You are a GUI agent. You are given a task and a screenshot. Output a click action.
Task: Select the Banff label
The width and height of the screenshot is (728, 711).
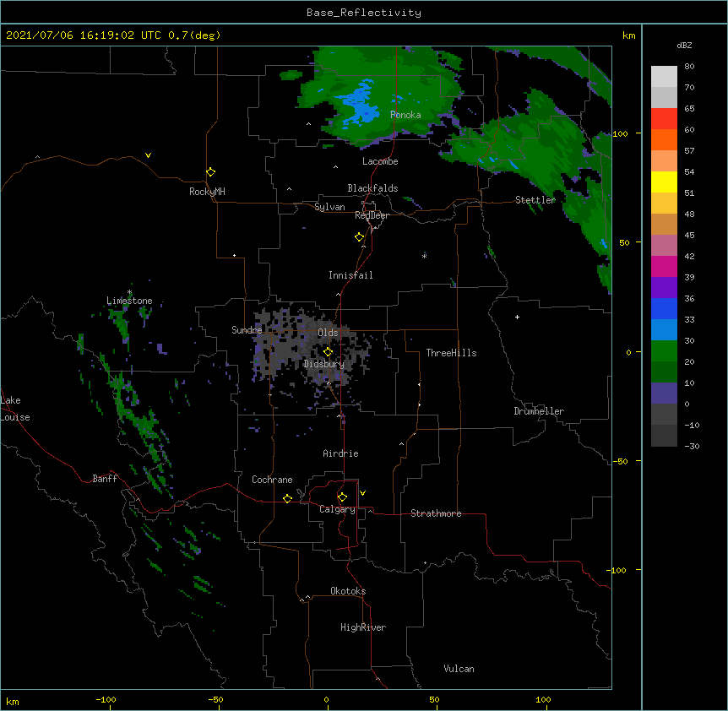coord(105,479)
